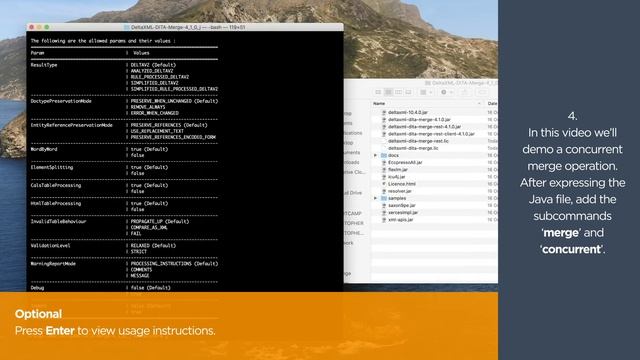The image size is (640, 360).
Task: Click EntityReferencePreservationMode text in Terminal
Action: click(x=71, y=125)
